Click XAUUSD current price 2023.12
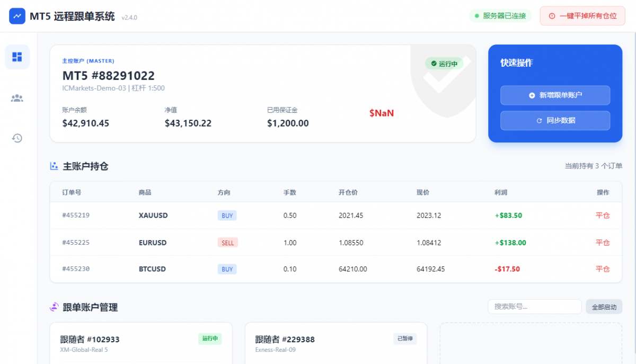Screen dimensions: 636x364 tap(429, 216)
